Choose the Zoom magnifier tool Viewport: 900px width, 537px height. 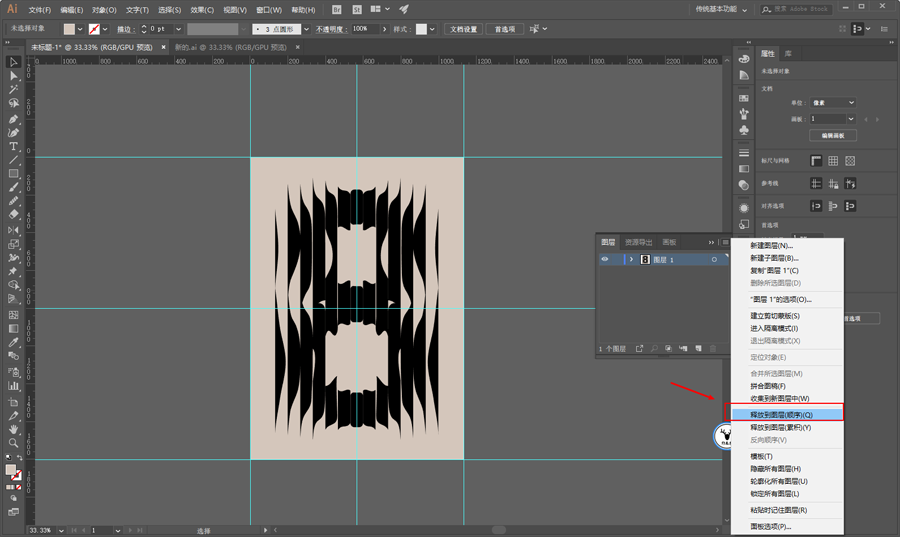[x=14, y=442]
